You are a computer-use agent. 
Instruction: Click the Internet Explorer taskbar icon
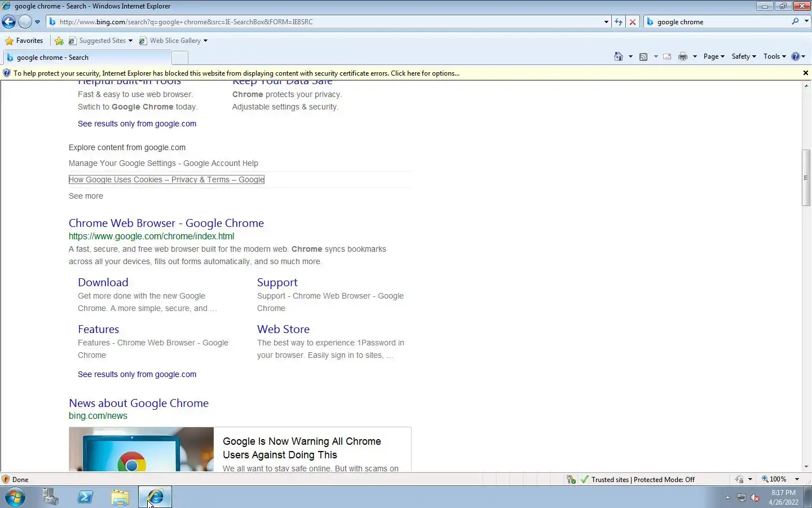point(155,497)
